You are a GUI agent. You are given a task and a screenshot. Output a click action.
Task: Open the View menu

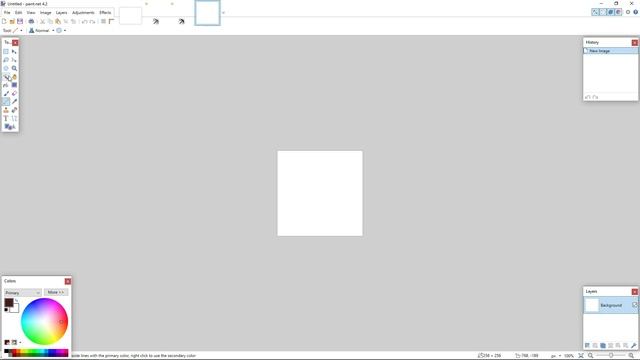coord(31,13)
